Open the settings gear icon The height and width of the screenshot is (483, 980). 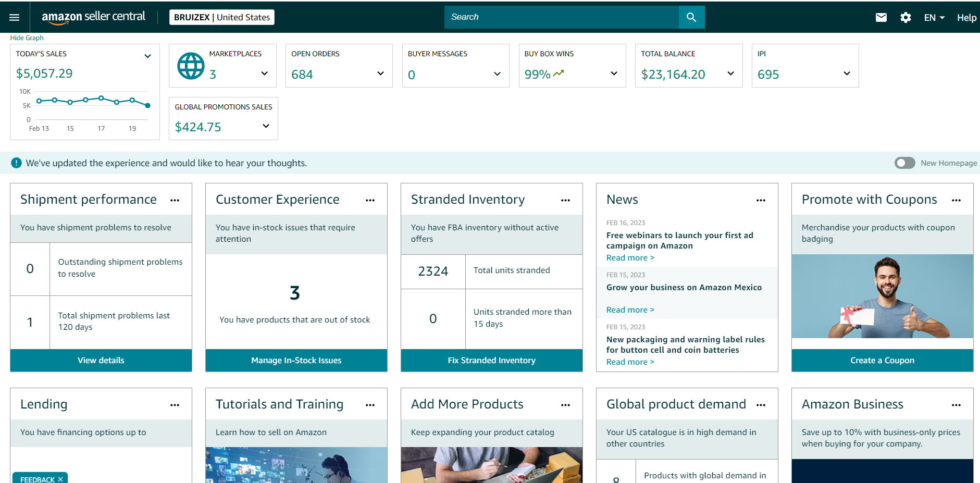click(905, 18)
